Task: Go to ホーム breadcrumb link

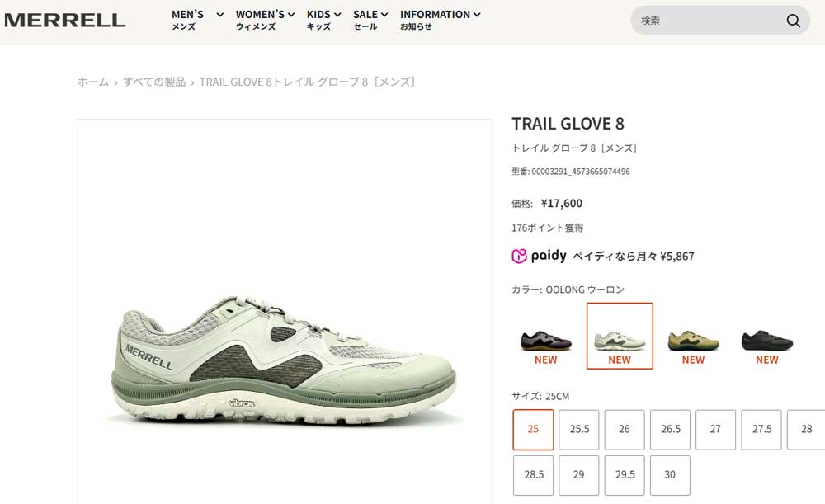Action: [x=93, y=82]
